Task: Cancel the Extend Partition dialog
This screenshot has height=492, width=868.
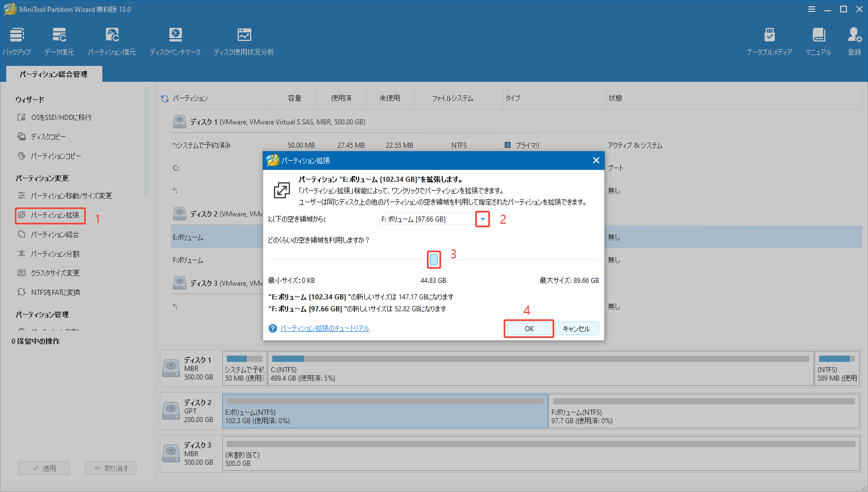Action: tap(576, 328)
